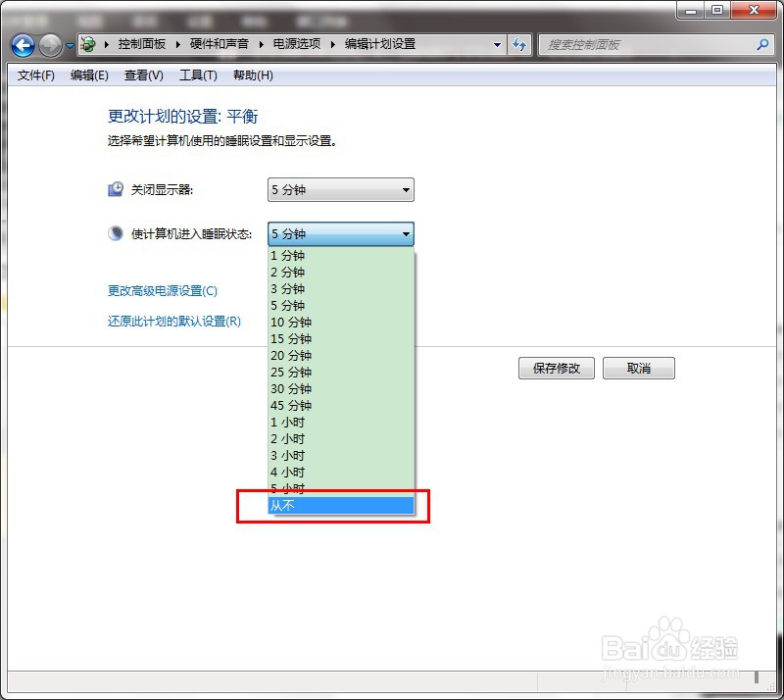The image size is (784, 700).
Task: Click the 搜索控制面板 input field
Action: [647, 45]
